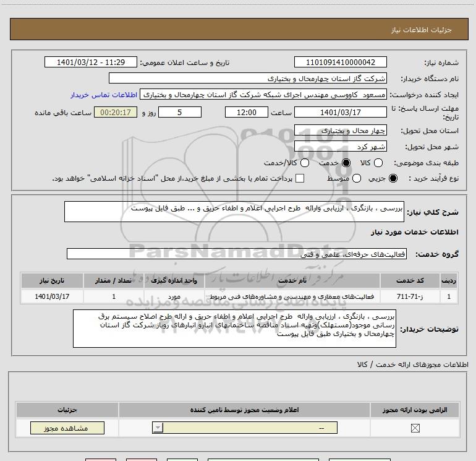Select the کالا radio button
Viewport: 476px width, 461px height.
[378, 163]
